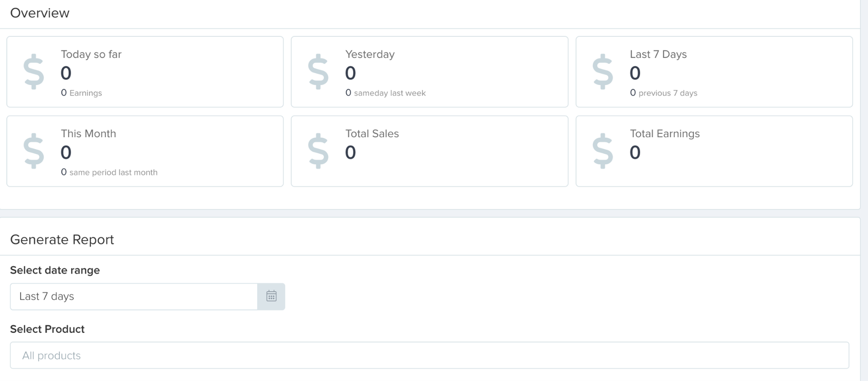Viewport: 868px width, 381px height.
Task: Click the Select Product label
Action: pos(47,329)
